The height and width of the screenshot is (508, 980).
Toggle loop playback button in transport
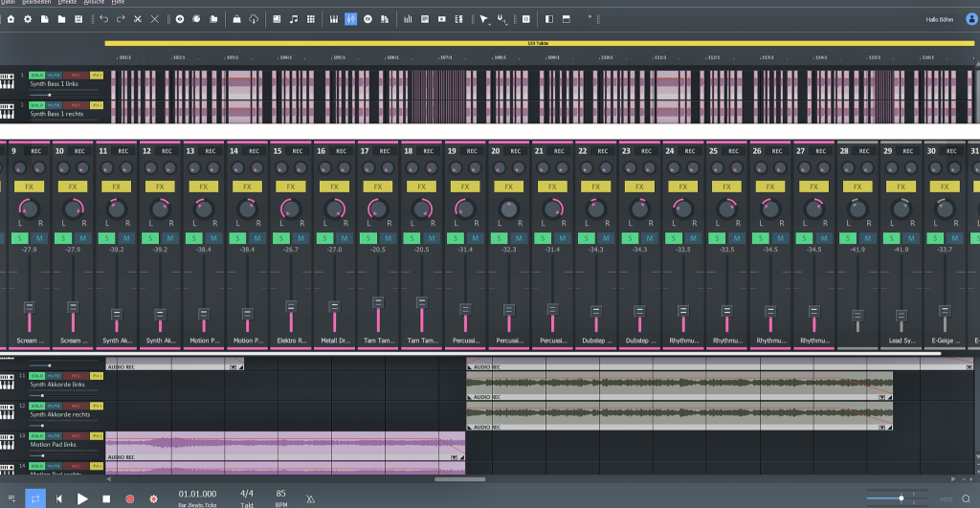pyautogui.click(x=35, y=498)
